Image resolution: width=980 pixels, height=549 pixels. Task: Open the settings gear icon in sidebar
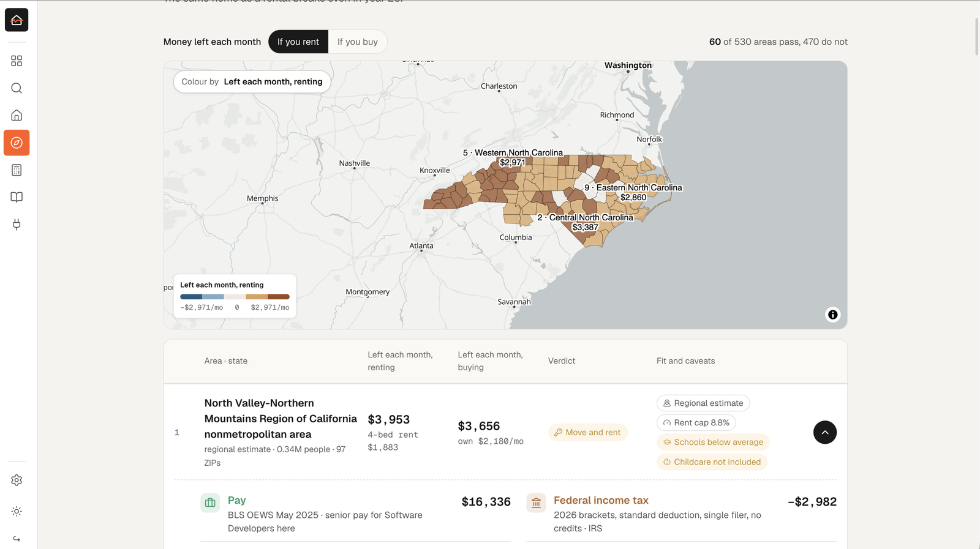tap(17, 480)
